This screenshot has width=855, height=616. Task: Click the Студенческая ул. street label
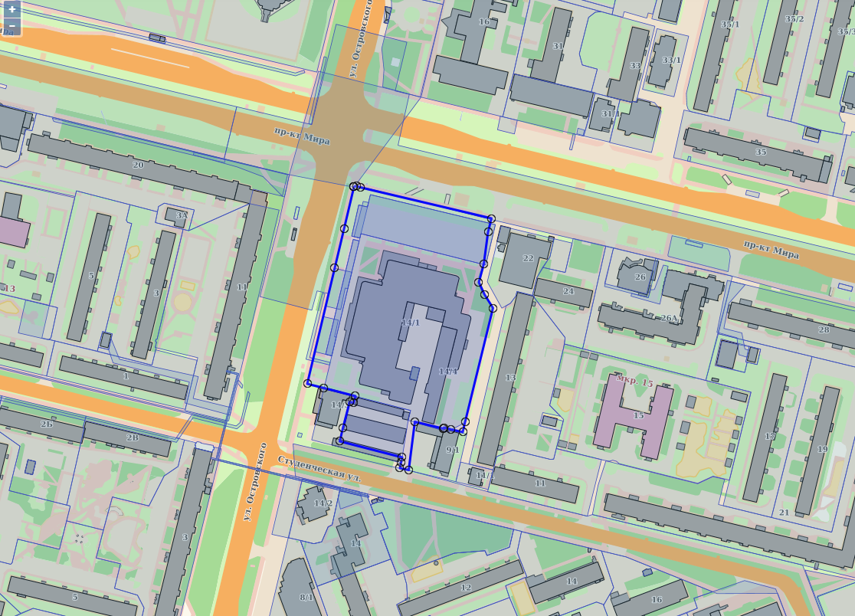319,467
